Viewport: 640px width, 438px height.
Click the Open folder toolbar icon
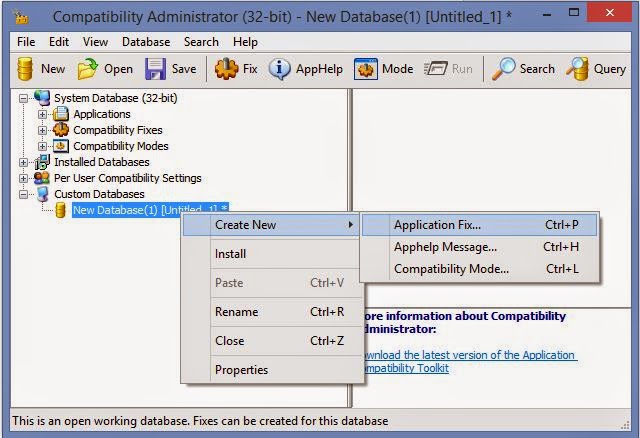point(87,69)
